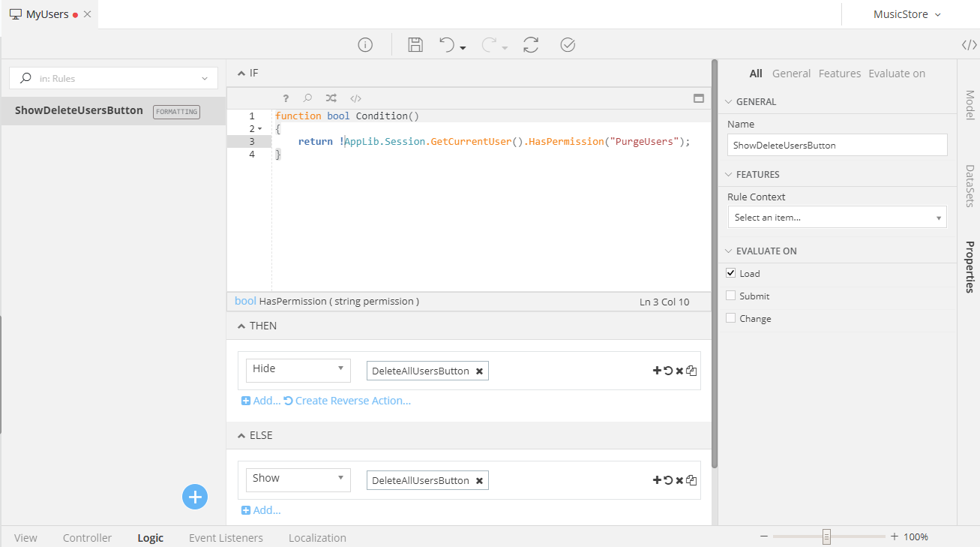Enable the Submit checkbox
The height and width of the screenshot is (547, 980).
pyautogui.click(x=731, y=296)
